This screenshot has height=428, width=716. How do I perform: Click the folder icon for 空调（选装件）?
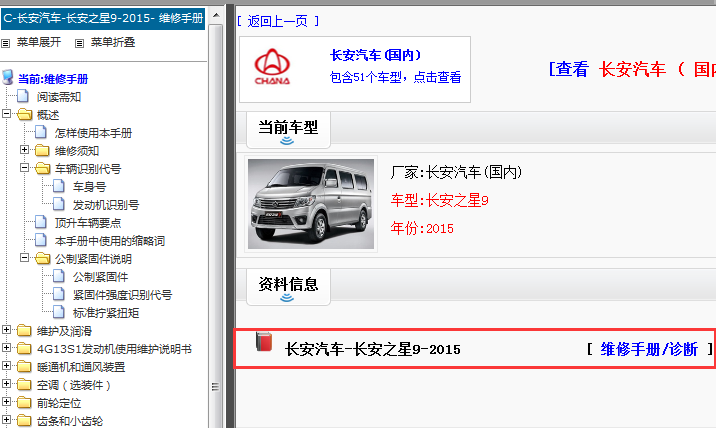[x=25, y=385]
